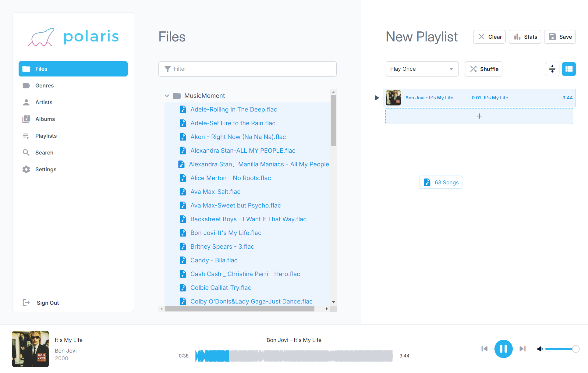The height and width of the screenshot is (373, 588).
Task: Click the file list vertical scrollbar
Action: pyautogui.click(x=333, y=121)
